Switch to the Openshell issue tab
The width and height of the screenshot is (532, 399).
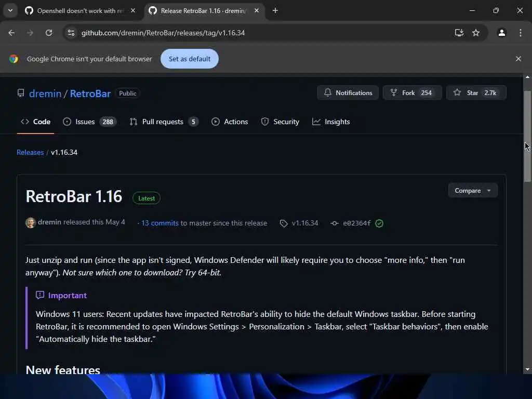point(81,10)
